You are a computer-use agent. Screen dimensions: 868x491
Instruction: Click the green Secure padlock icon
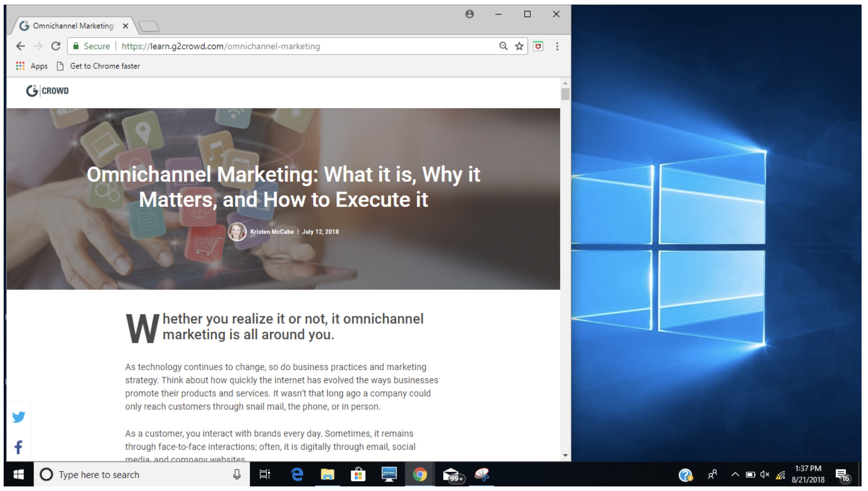point(76,46)
